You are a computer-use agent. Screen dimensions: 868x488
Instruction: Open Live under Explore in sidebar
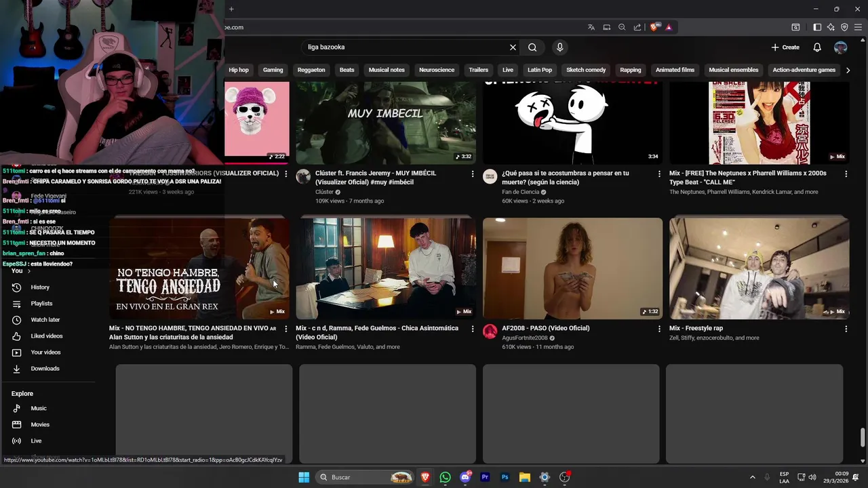[36, 441]
